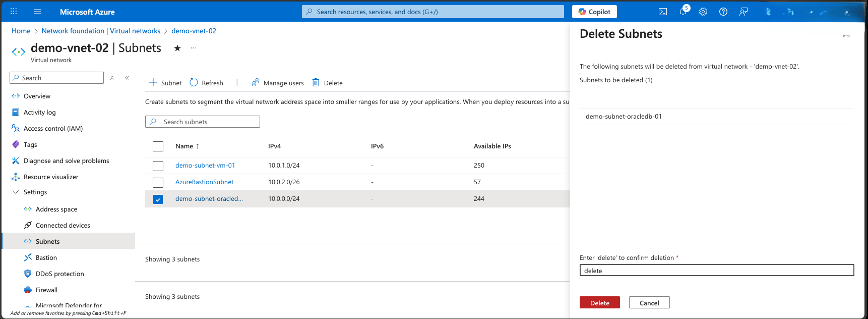Add a new Subnet with plus button
868x319 pixels.
click(x=165, y=83)
